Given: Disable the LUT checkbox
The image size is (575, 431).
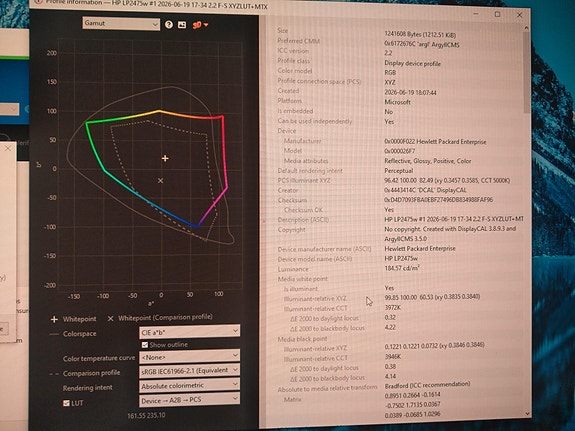Looking at the screenshot, I should (x=66, y=403).
